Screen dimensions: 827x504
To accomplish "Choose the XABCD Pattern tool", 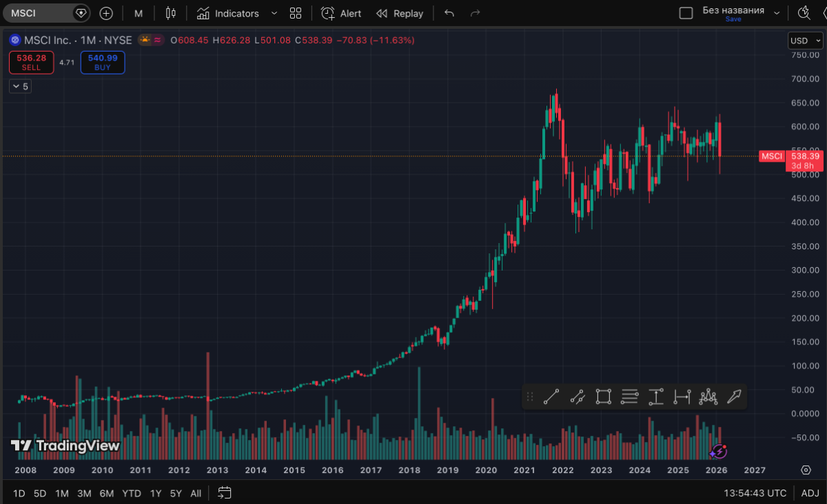I will [708, 397].
